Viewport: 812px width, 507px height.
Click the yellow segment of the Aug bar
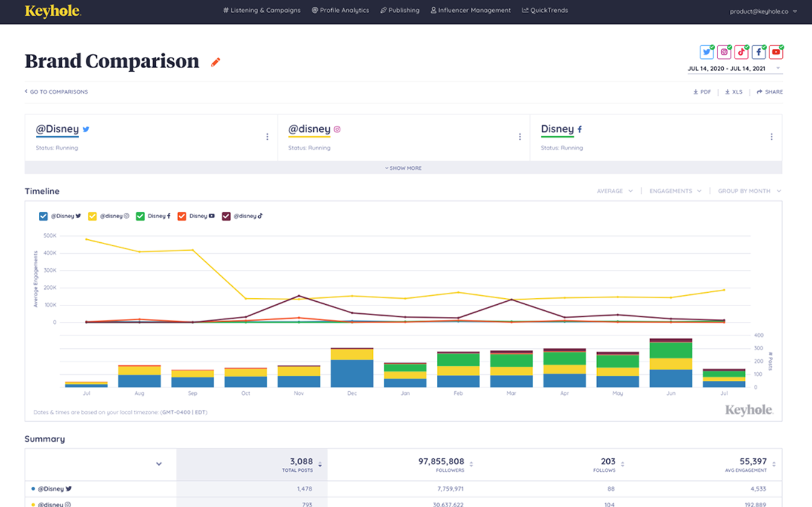click(139, 370)
